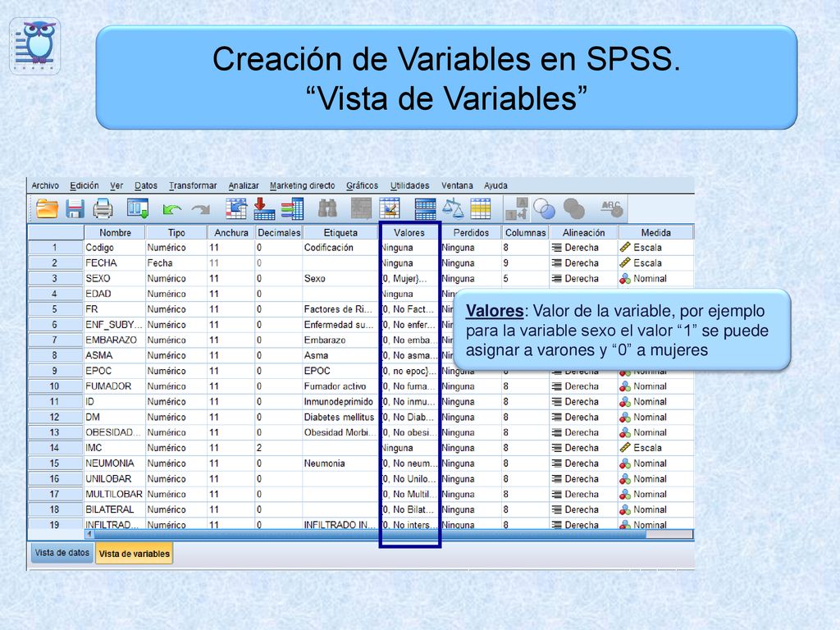Click the Spell check ABC icon
This screenshot has width=840, height=630.
[x=611, y=208]
